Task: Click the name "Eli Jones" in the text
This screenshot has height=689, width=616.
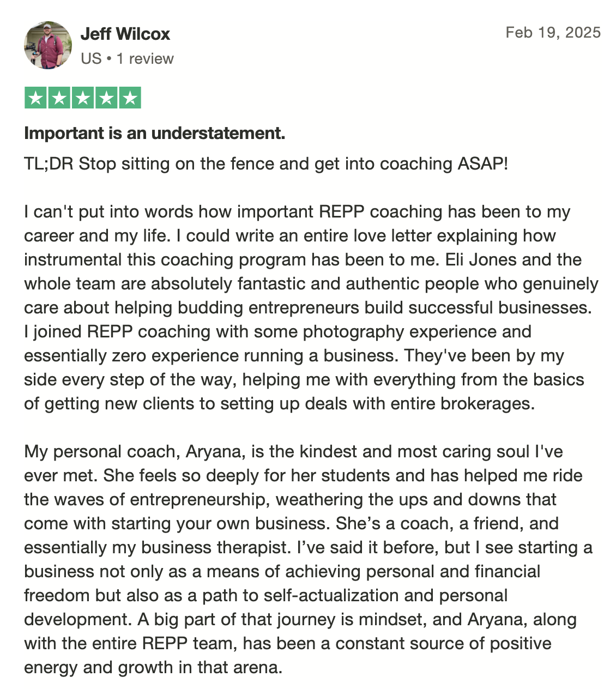Action: [481, 259]
